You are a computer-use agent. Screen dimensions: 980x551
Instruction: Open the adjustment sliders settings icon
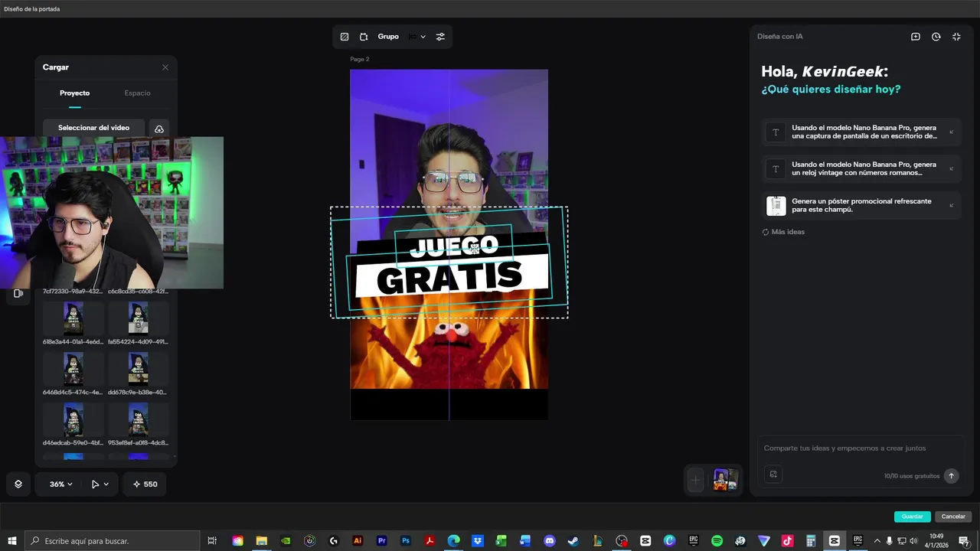click(x=440, y=37)
